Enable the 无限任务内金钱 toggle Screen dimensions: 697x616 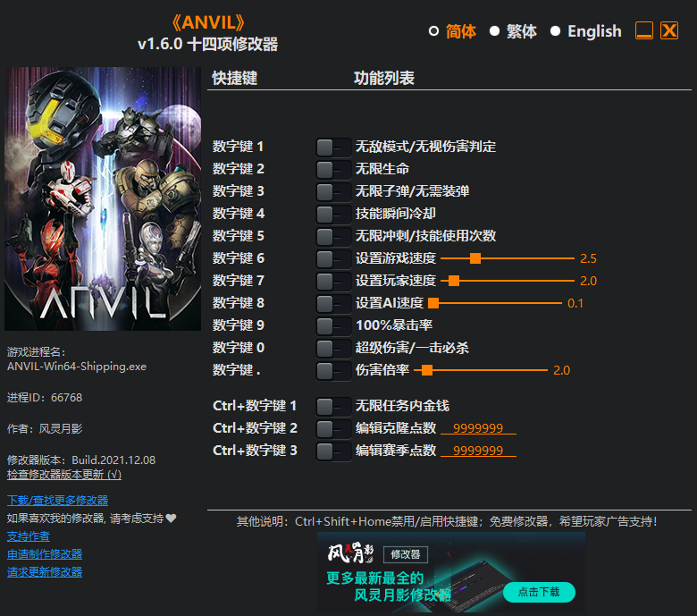coord(333,407)
